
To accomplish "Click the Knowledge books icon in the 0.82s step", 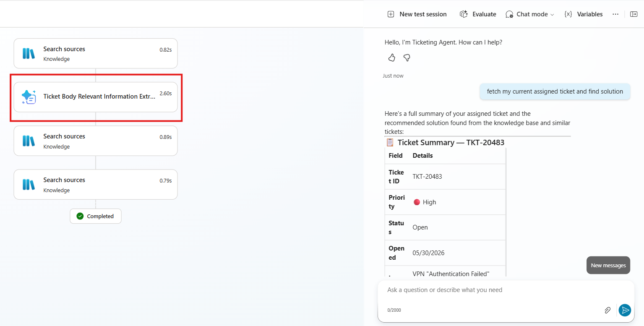I will tap(29, 54).
